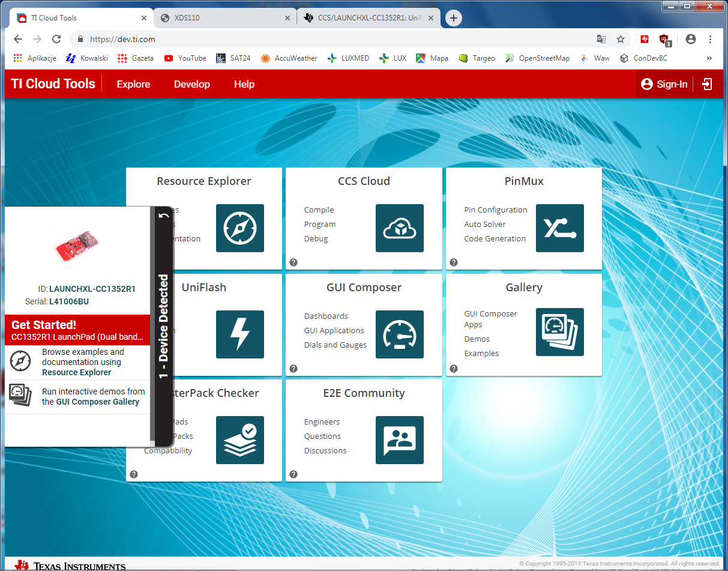Click Dashboards in GUI Composer tile
This screenshot has width=728, height=571.
326,316
